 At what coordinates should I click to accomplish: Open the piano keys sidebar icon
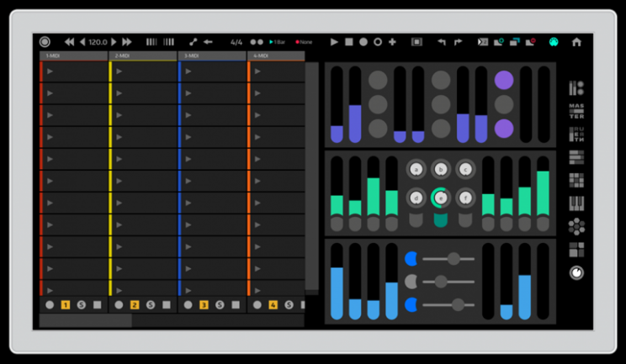coord(576,203)
